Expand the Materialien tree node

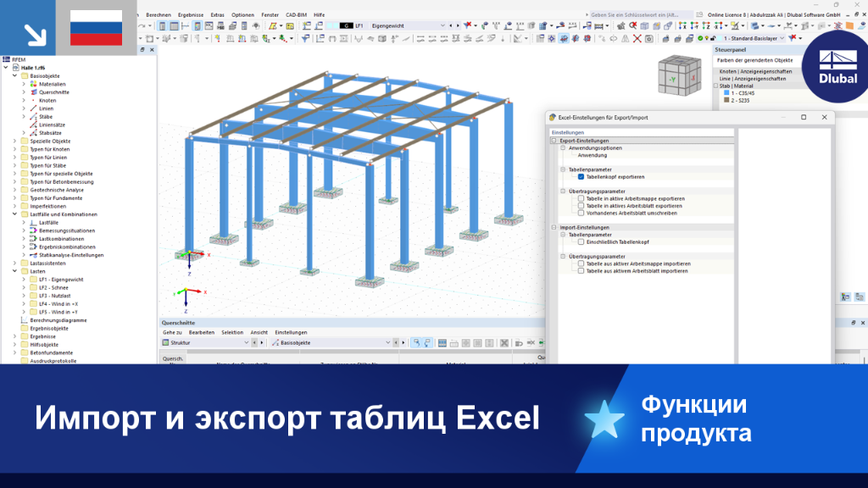click(24, 84)
